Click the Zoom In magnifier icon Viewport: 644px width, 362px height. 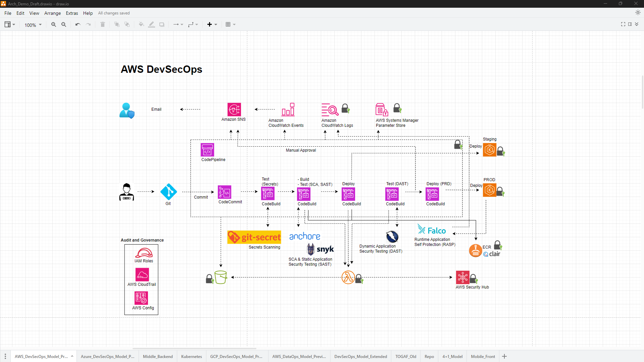(x=53, y=24)
